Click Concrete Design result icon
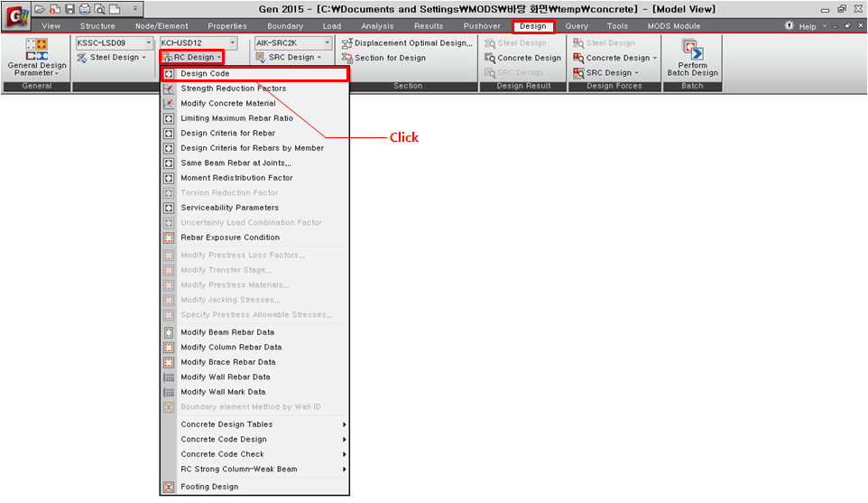This screenshot has width=868, height=503. click(490, 58)
